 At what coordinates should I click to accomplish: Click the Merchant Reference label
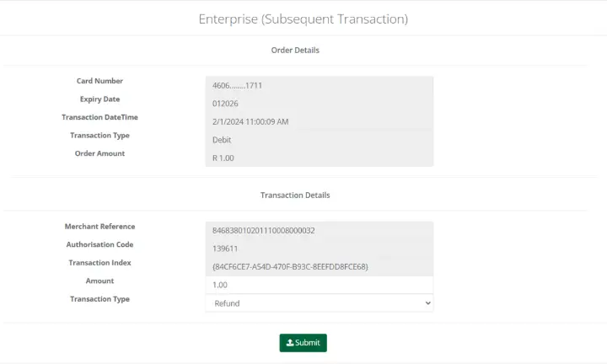pyautogui.click(x=99, y=227)
